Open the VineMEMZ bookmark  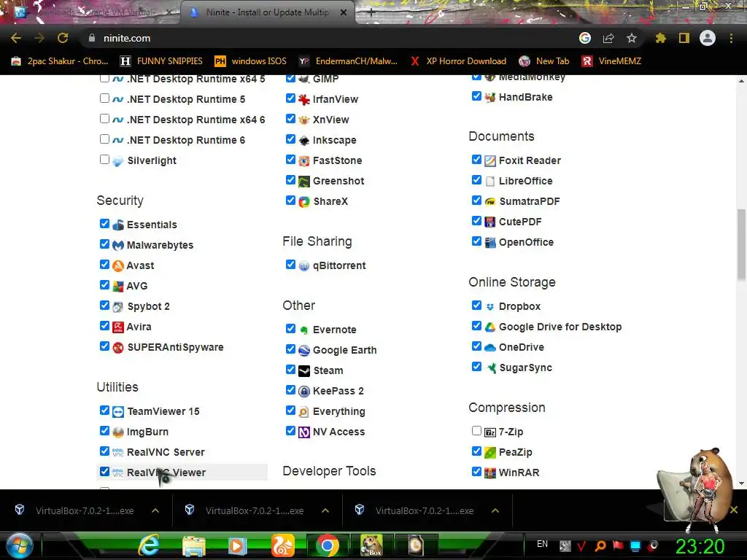pos(611,61)
